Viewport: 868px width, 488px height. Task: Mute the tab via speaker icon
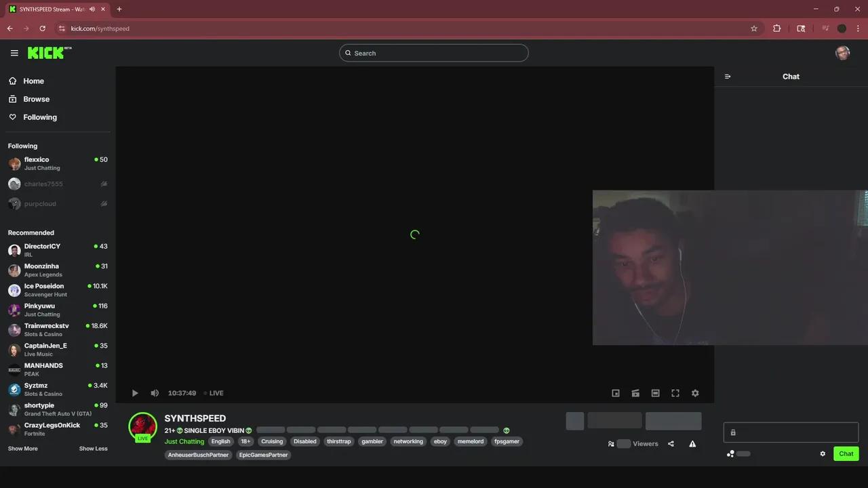(92, 9)
